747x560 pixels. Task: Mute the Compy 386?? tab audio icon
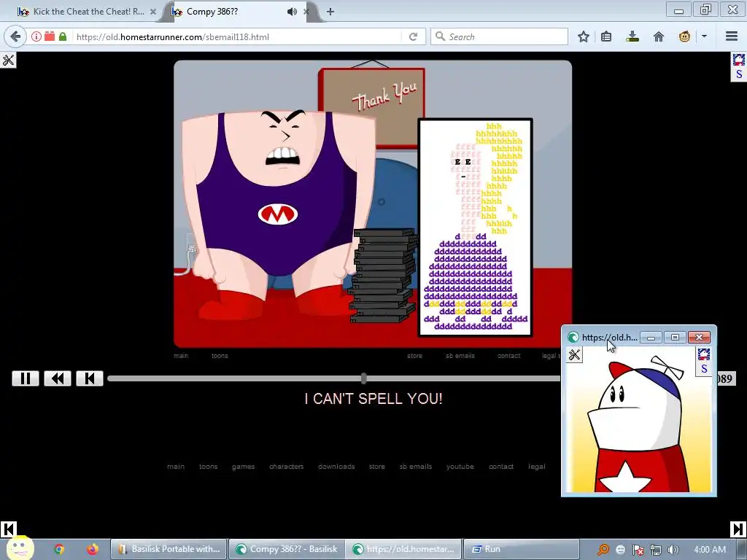(292, 12)
